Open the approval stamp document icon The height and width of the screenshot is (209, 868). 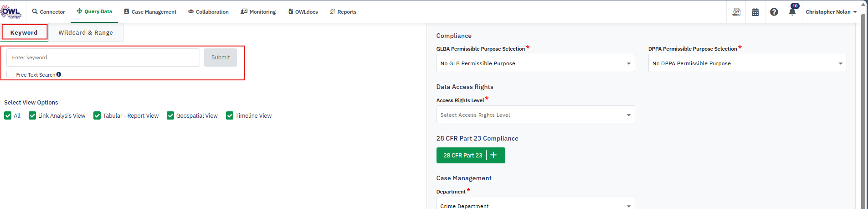(736, 12)
